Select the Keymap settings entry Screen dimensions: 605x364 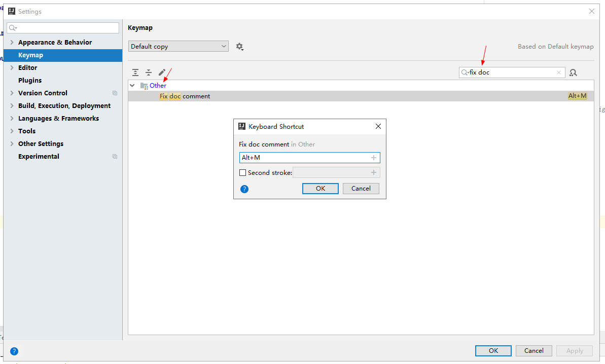(x=30, y=55)
